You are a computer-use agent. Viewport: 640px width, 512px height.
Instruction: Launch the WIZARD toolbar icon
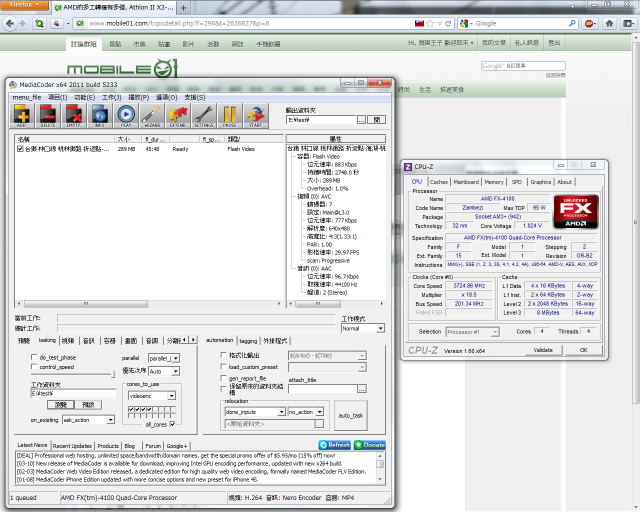coord(152,116)
